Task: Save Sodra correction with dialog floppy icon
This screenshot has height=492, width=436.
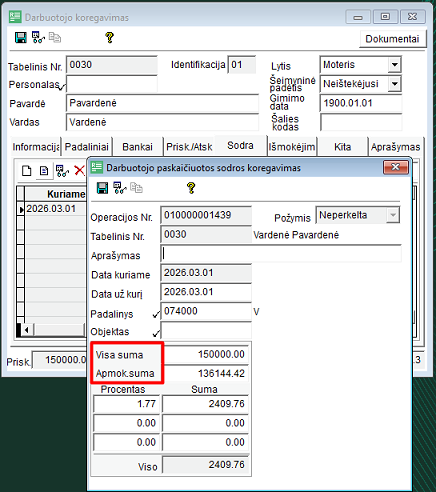Action: coord(102,188)
